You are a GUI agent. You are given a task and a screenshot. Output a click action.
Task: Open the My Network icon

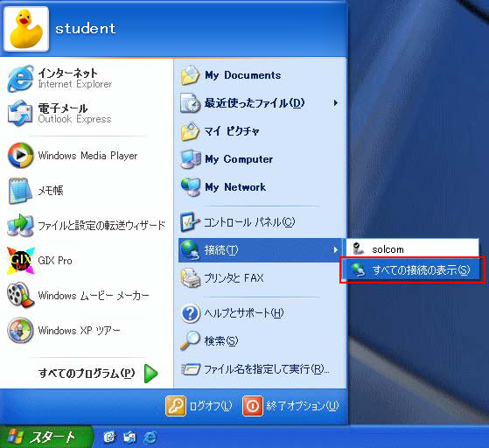(190, 187)
